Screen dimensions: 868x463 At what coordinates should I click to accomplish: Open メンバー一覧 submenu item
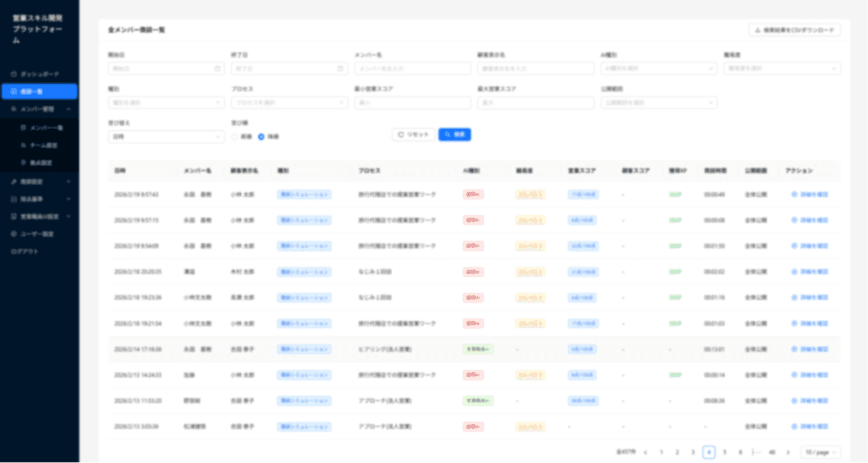[x=39, y=128]
